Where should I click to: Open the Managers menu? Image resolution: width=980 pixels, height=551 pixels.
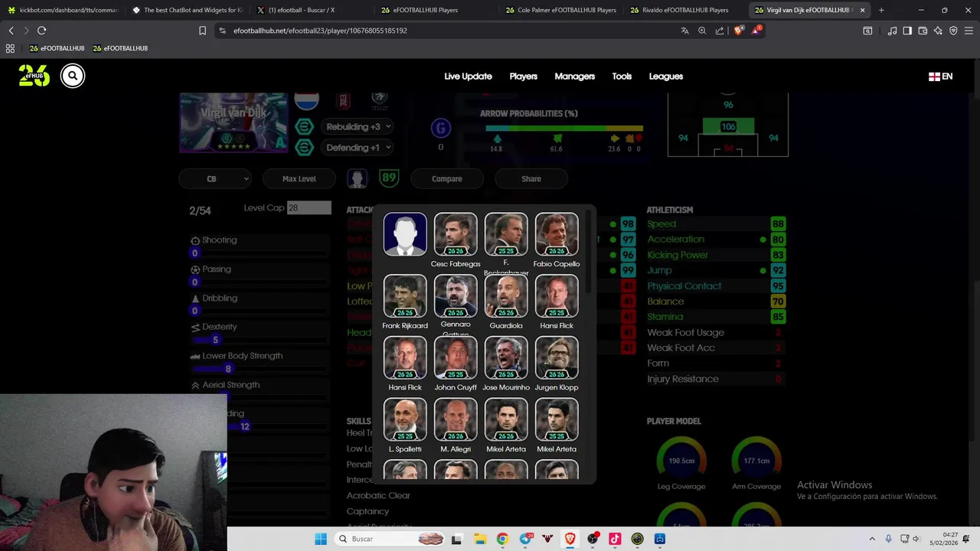575,77
